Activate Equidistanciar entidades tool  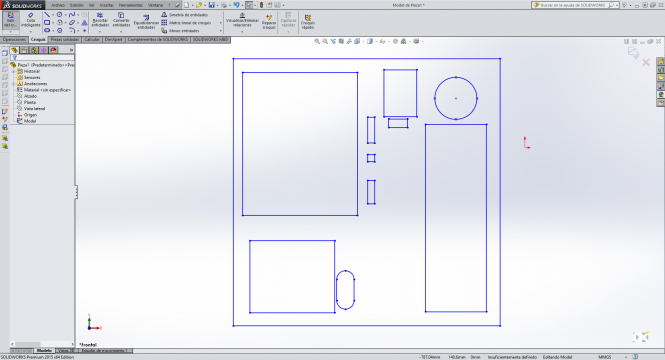[x=146, y=22]
